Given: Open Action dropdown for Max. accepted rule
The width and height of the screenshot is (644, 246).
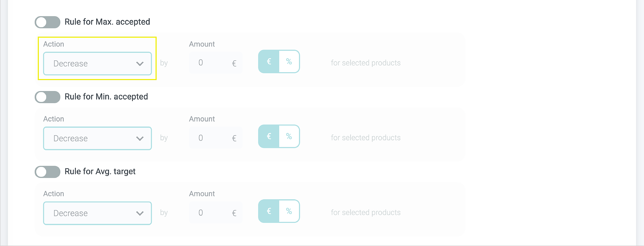Looking at the screenshot, I should [97, 64].
